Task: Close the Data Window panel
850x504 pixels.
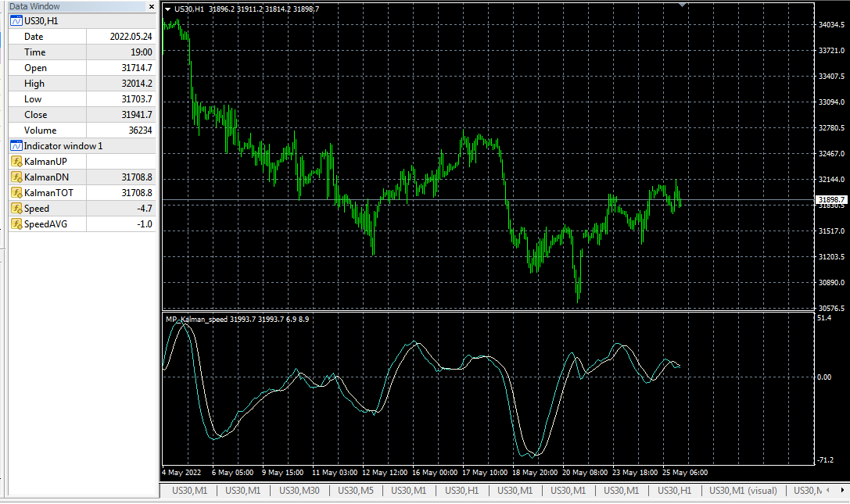Action: (x=153, y=6)
